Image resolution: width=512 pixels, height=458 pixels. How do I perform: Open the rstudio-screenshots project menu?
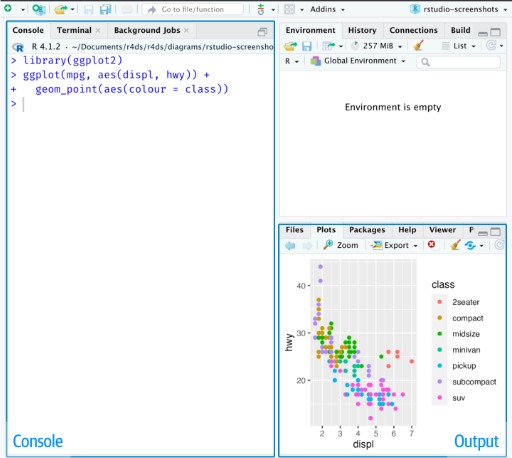coord(458,9)
